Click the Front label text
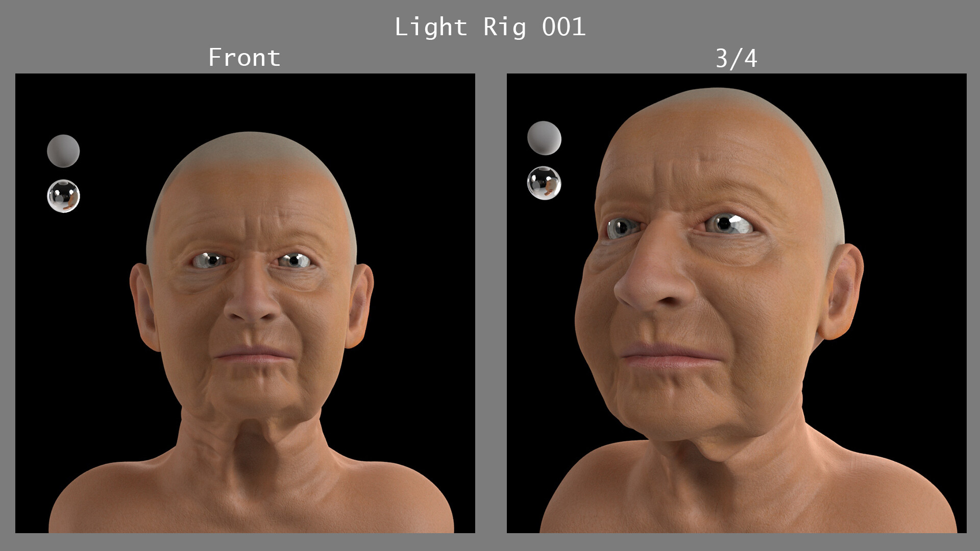 [x=243, y=57]
